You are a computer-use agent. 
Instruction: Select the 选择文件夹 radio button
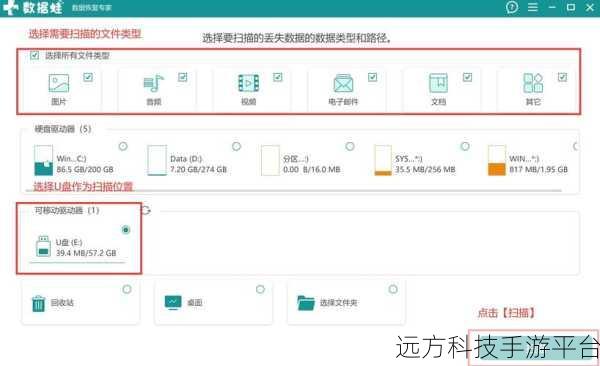(393, 289)
